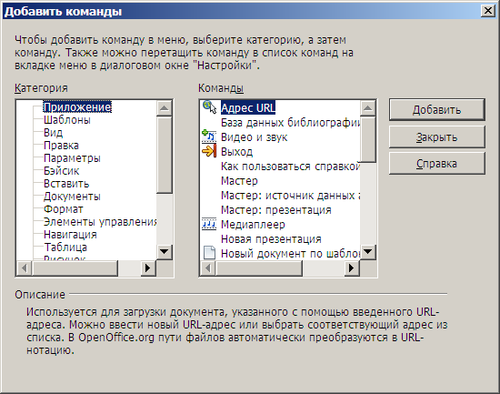The width and height of the screenshot is (500, 394).
Task: Click the Выход arrow icon
Action: [209, 151]
